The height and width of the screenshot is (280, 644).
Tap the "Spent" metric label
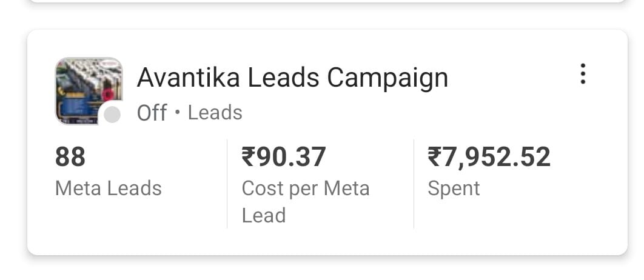point(454,189)
